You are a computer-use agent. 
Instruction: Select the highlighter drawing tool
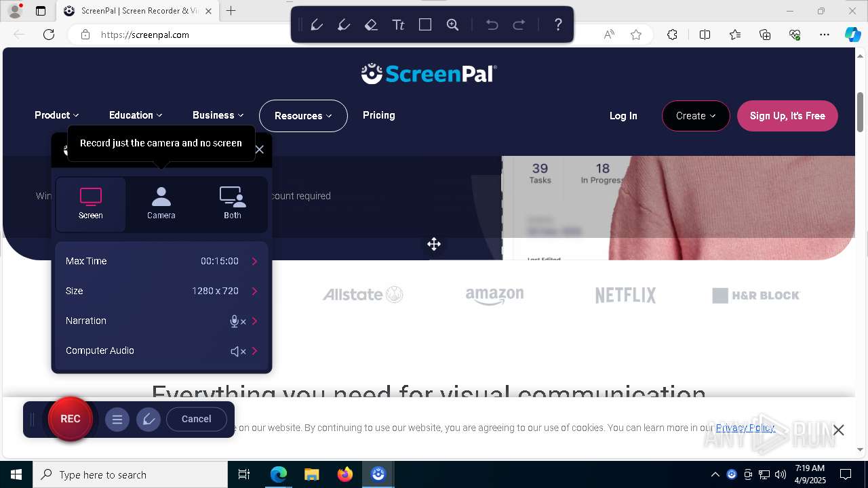[x=343, y=25]
